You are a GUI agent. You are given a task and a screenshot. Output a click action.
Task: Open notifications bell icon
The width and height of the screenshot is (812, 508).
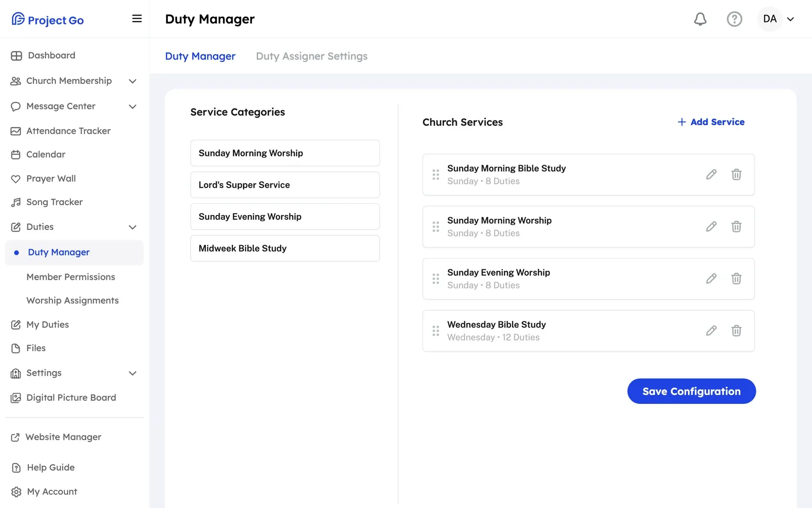700,19
